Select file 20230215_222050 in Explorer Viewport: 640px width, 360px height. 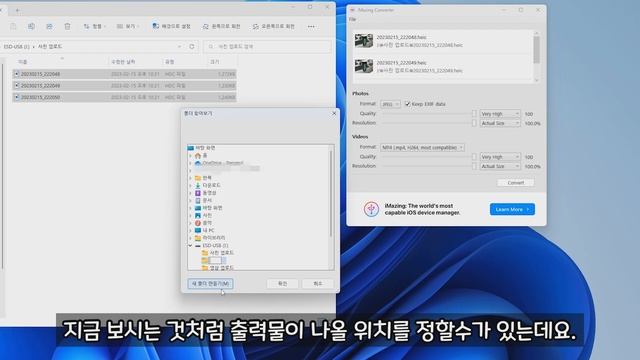point(124,97)
